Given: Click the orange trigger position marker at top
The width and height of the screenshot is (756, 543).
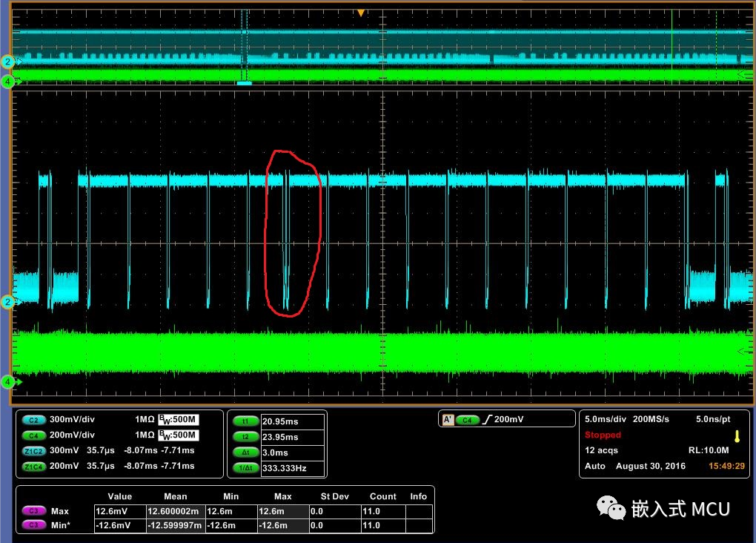Looking at the screenshot, I should (x=361, y=13).
